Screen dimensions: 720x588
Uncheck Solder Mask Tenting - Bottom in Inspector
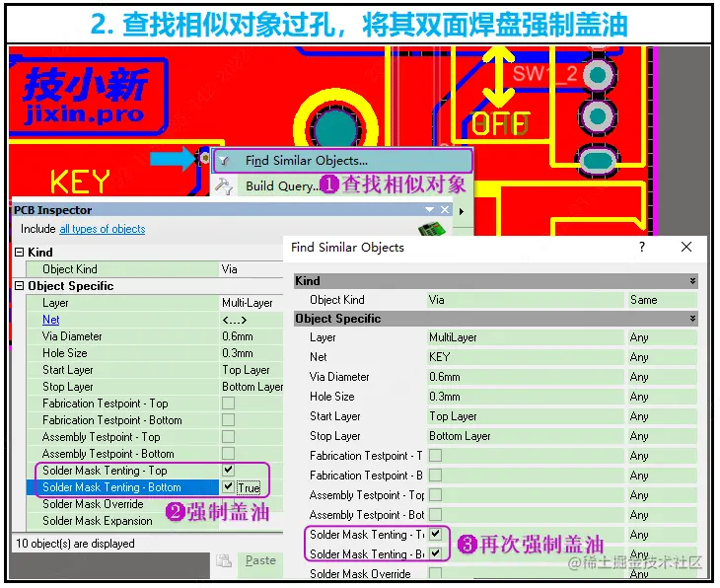(x=228, y=487)
